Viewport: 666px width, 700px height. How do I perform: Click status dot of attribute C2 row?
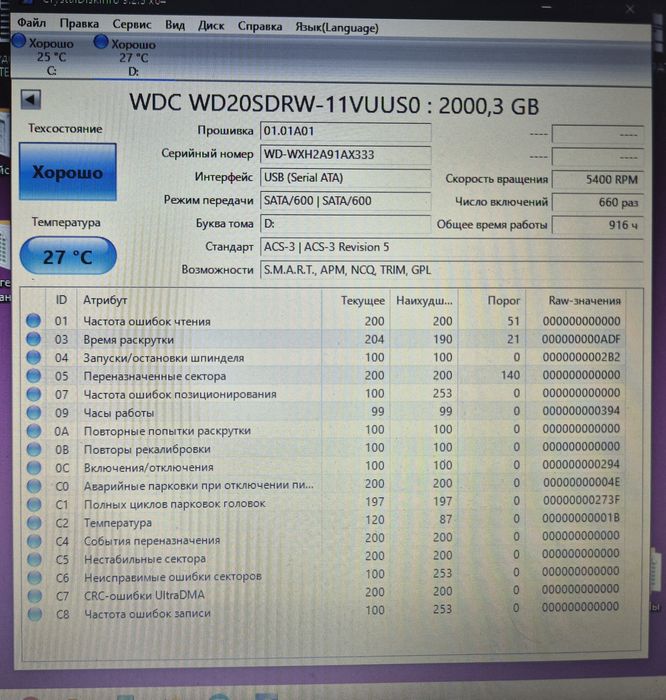pyautogui.click(x=34, y=522)
